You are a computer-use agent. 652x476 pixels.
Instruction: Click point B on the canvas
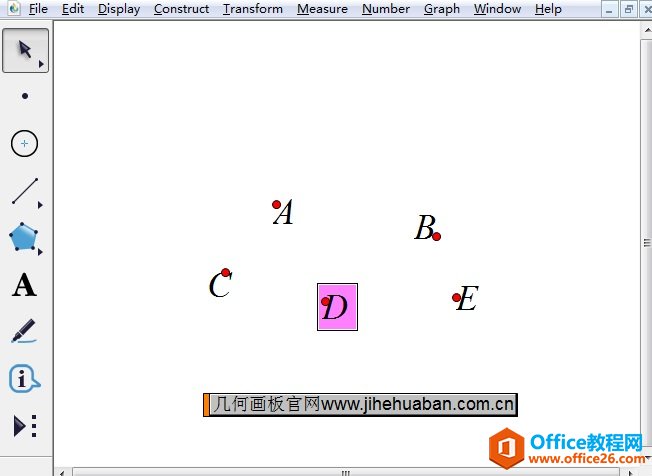[x=436, y=236]
